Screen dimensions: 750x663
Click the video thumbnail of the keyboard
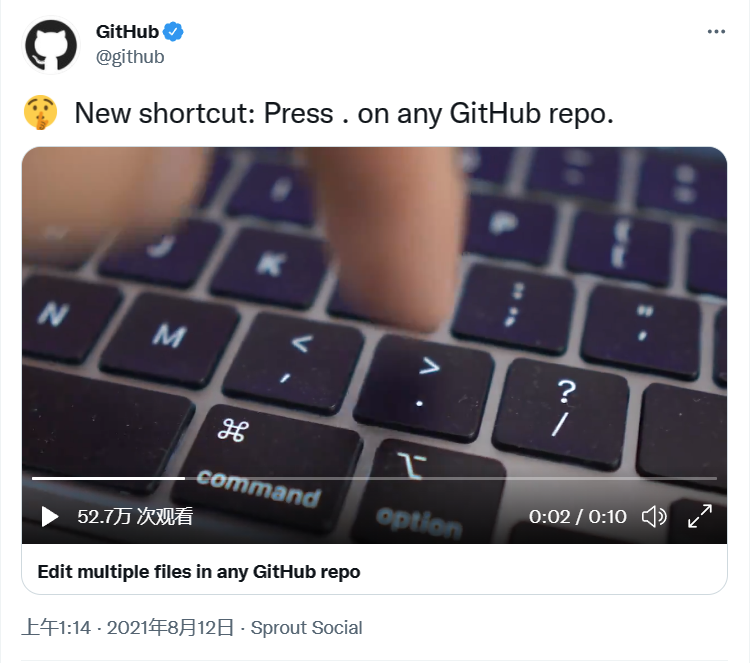coord(374,311)
